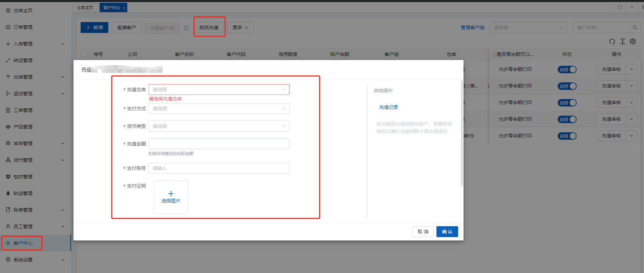Click the 账单管理 sidebar icon

(x=8, y=210)
